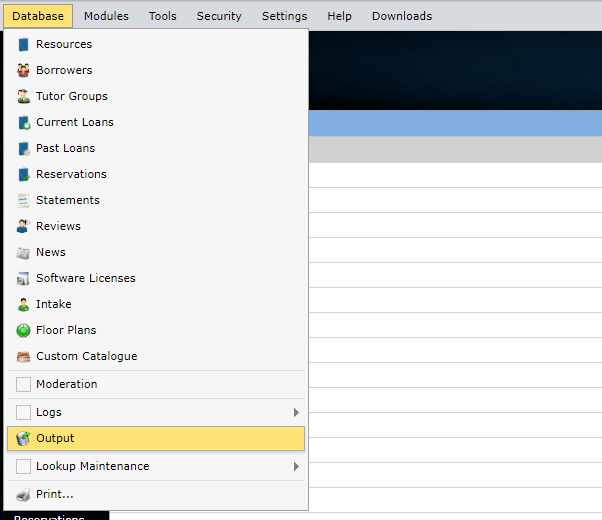Open the Tools menu
The height and width of the screenshot is (520, 602).
coord(163,16)
